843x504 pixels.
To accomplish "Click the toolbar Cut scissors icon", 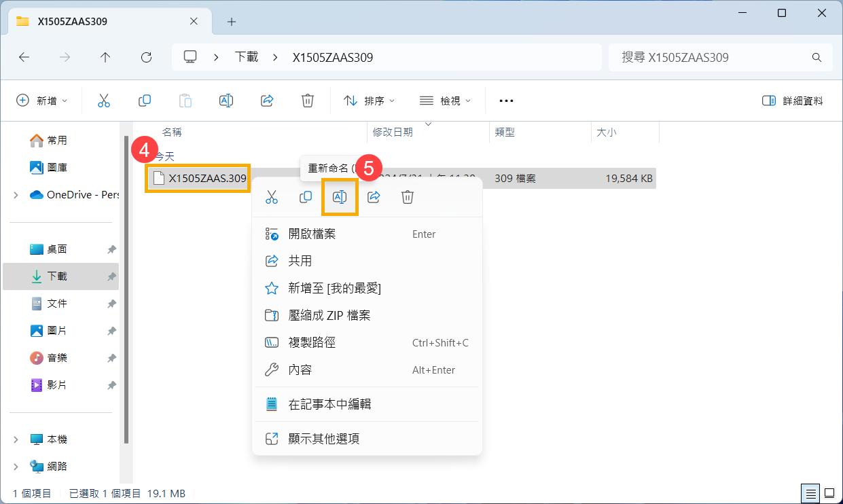I will click(x=104, y=101).
